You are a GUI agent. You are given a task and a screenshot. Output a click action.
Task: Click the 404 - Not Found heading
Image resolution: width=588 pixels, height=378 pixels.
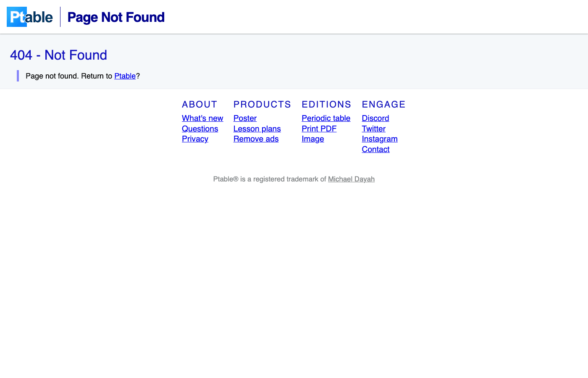[58, 55]
